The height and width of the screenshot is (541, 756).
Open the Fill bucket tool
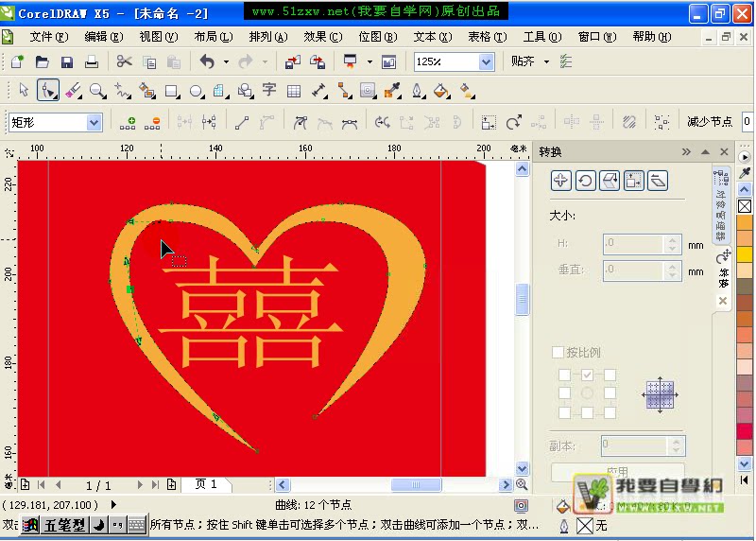click(441, 90)
